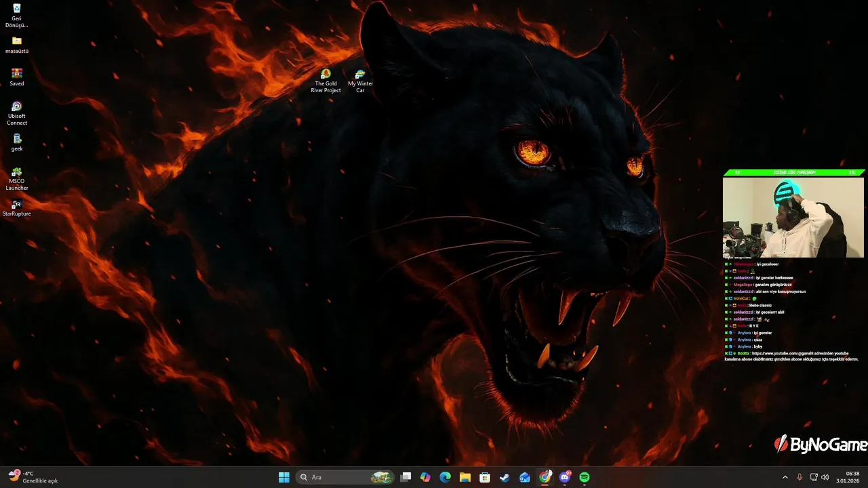Screen dimensions: 868x488
Task: Select the StarRupture desktop shortcut
Action: coord(17,208)
